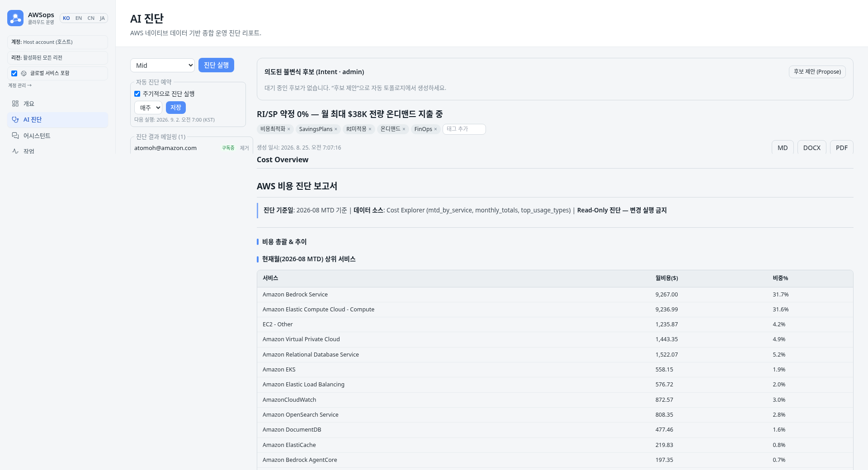Click the 비중% column header
Screen dimensions: 868x470
pos(780,278)
